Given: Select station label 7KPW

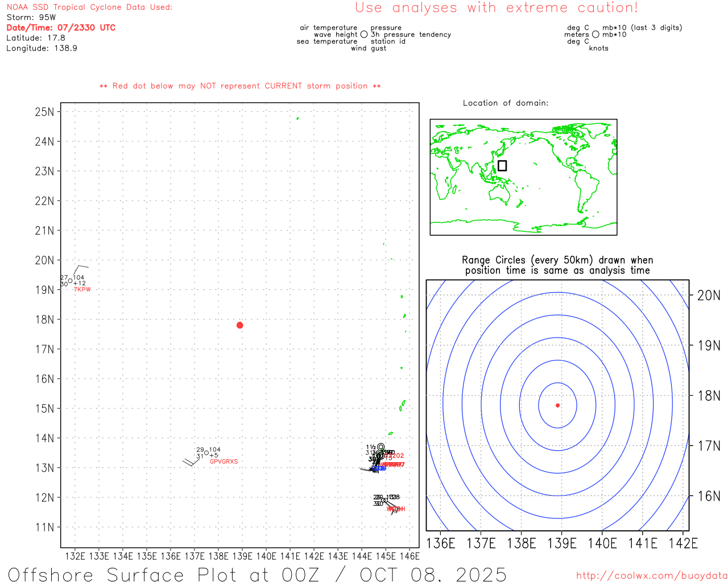Looking at the screenshot, I should (x=82, y=290).
